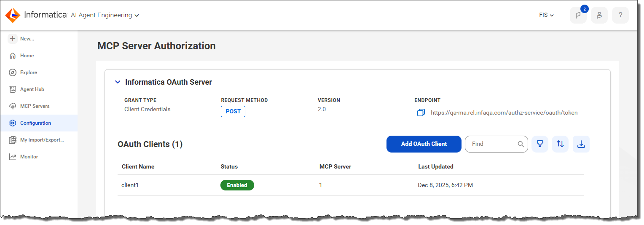Image resolution: width=644 pixels, height=225 pixels.
Task: Select Configuration in the sidebar
Action: [39, 123]
